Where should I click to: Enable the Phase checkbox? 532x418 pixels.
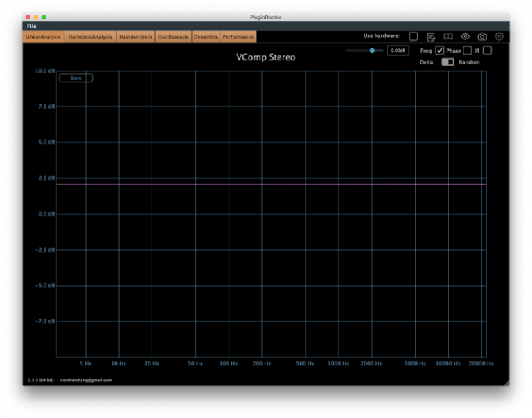(468, 51)
